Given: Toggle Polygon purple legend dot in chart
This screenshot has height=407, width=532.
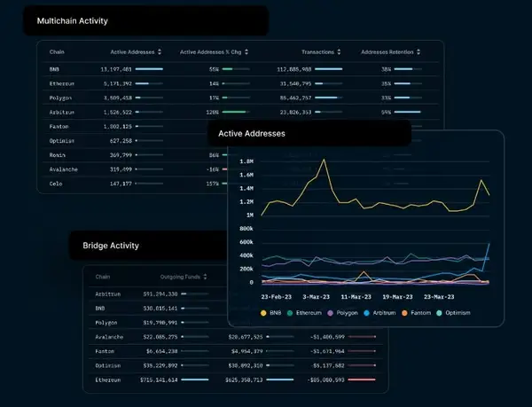Looking at the screenshot, I should [x=330, y=313].
